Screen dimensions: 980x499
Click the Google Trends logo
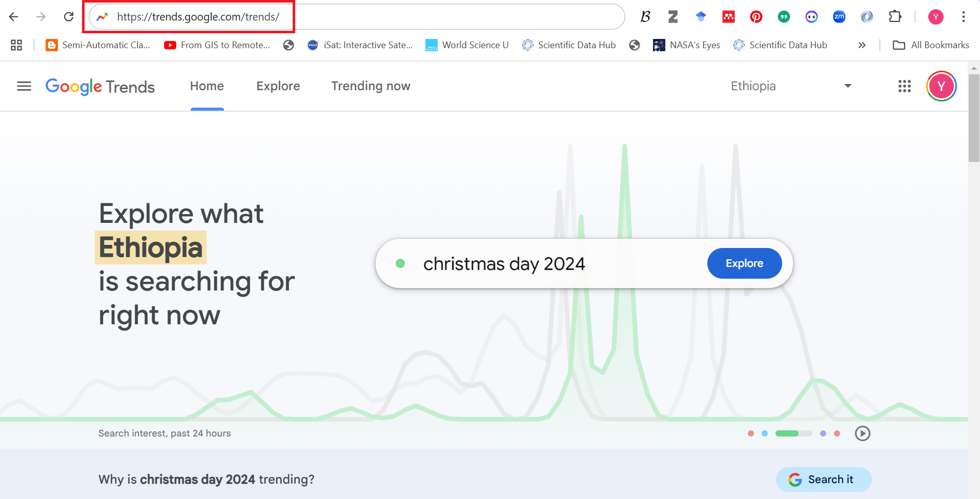[100, 87]
